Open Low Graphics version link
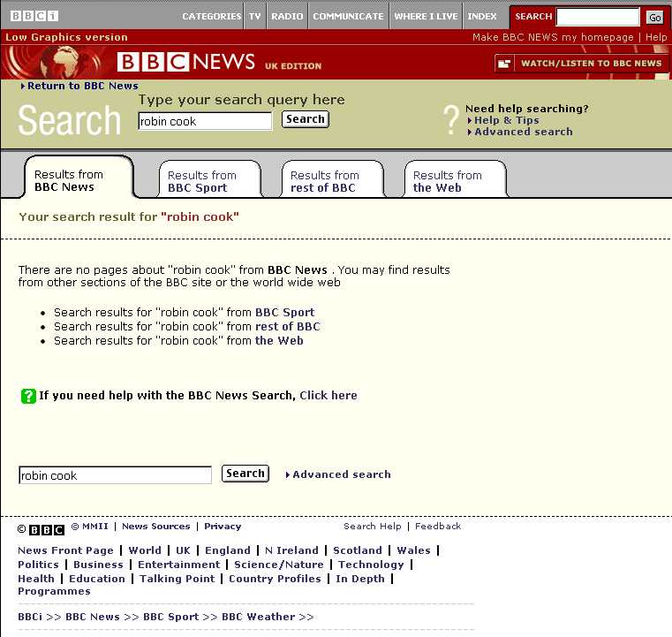This screenshot has width=672, height=637. 66,37
